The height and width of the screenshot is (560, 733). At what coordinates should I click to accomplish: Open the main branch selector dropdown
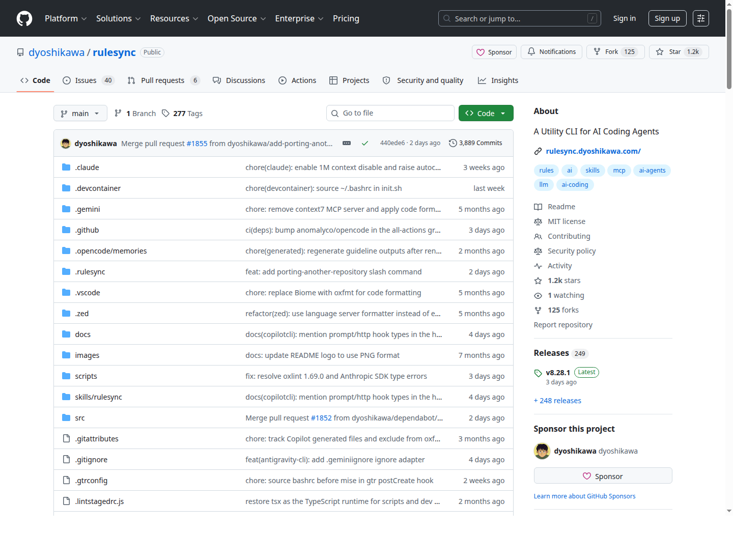click(80, 113)
